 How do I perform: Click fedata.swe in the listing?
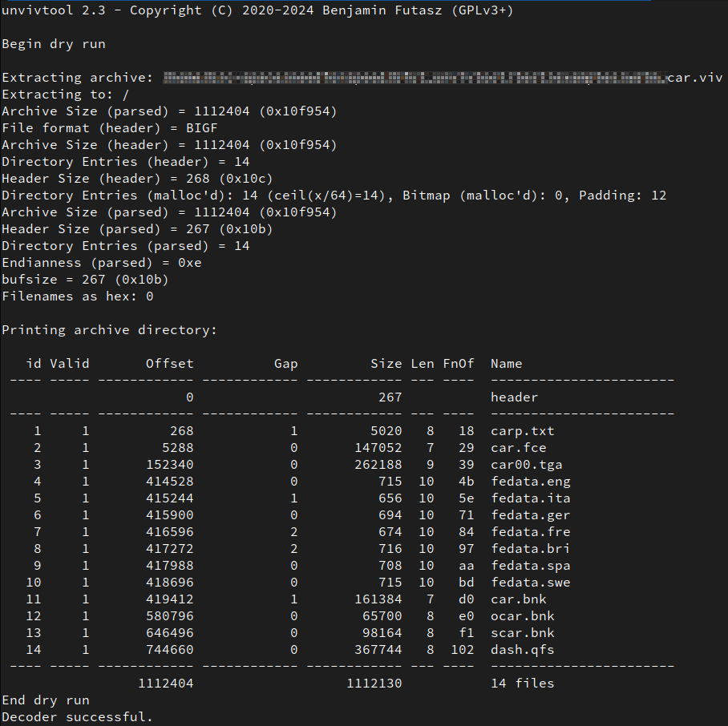[x=530, y=583]
